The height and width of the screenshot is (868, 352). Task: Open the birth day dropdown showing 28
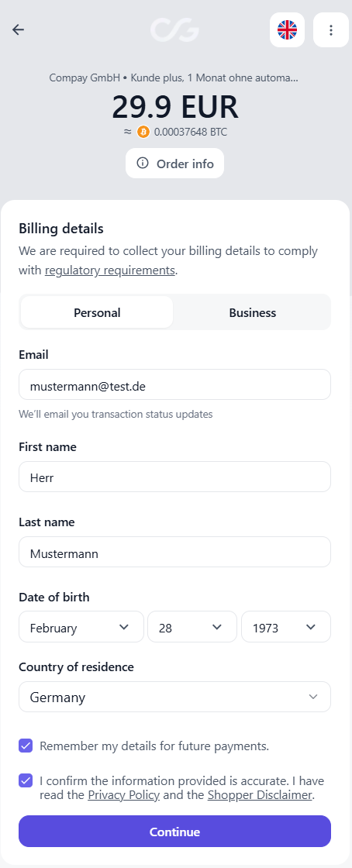(192, 627)
